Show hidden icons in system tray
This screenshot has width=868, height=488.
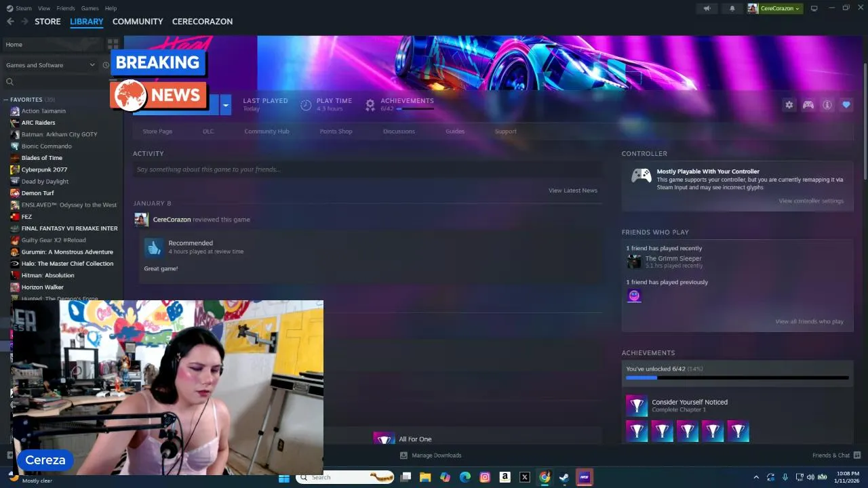point(756,477)
